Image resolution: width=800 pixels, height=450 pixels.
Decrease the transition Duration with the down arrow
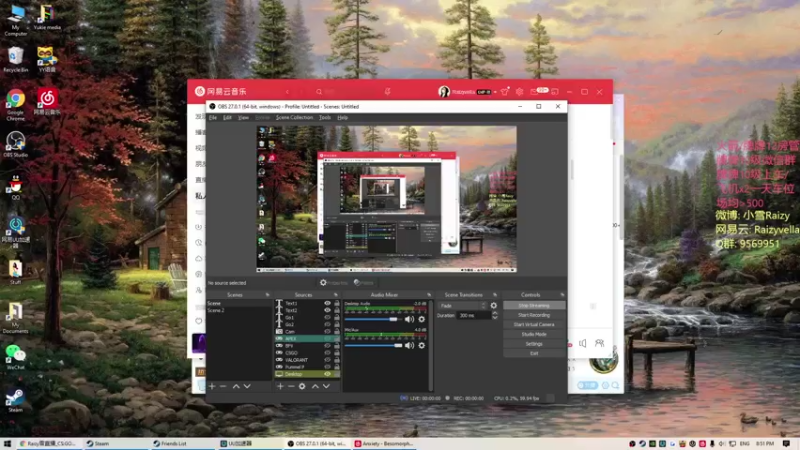pos(494,318)
